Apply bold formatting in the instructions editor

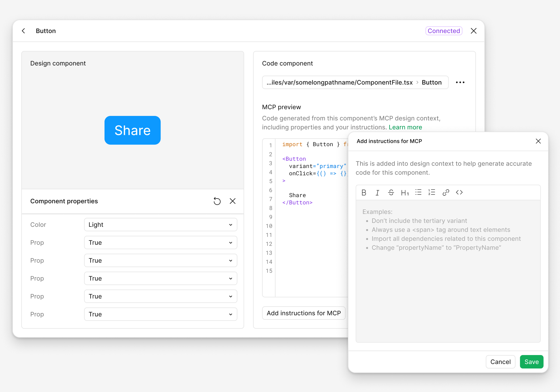click(364, 192)
